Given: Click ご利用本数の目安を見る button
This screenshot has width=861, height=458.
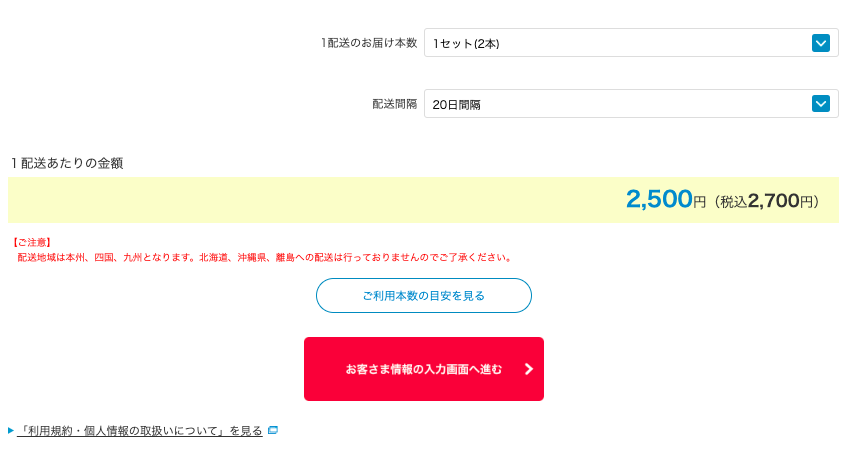Looking at the screenshot, I should tap(423, 295).
